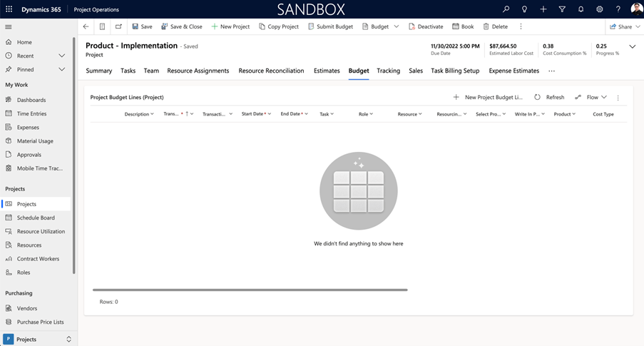This screenshot has height=346, width=644.
Task: Expand the Recent section in sidebar
Action: pos(62,56)
